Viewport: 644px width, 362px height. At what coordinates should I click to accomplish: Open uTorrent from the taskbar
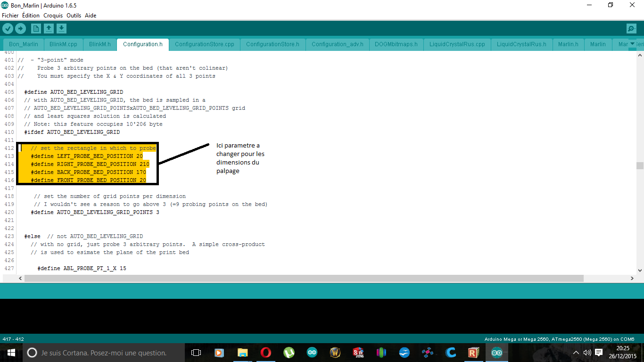click(289, 353)
